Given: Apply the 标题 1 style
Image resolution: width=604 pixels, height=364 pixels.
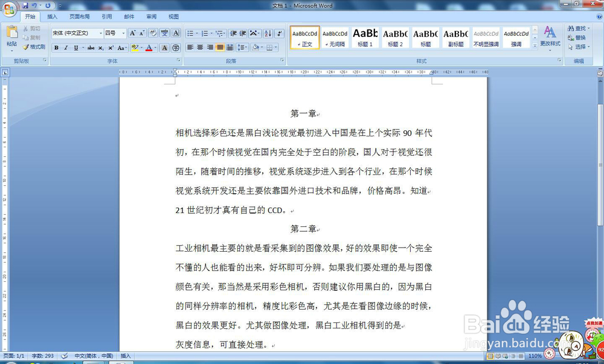Looking at the screenshot, I should pos(365,37).
